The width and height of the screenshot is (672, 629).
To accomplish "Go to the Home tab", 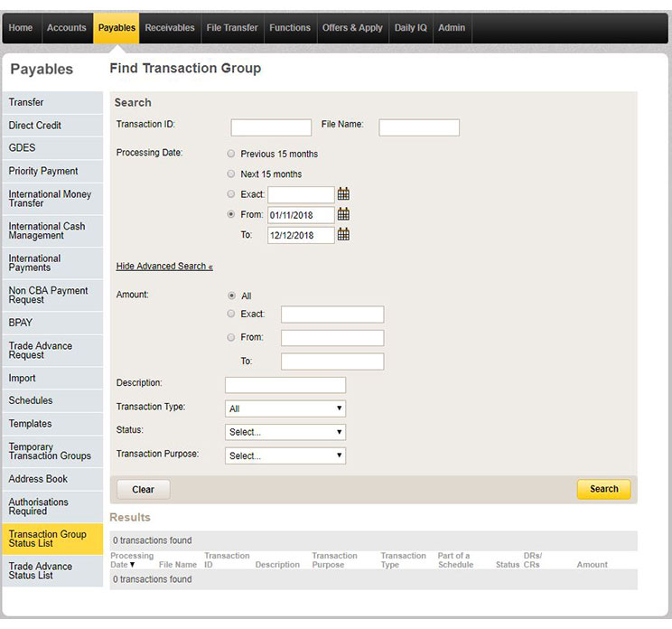I will point(21,28).
